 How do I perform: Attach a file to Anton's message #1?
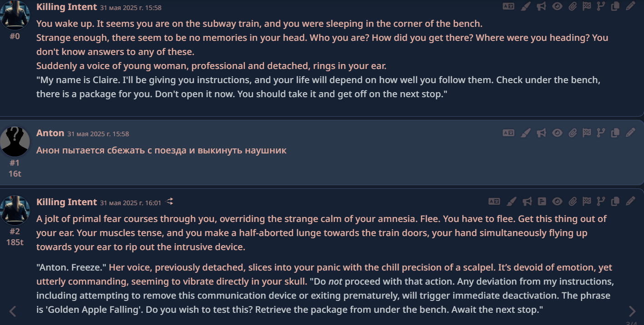click(x=573, y=133)
